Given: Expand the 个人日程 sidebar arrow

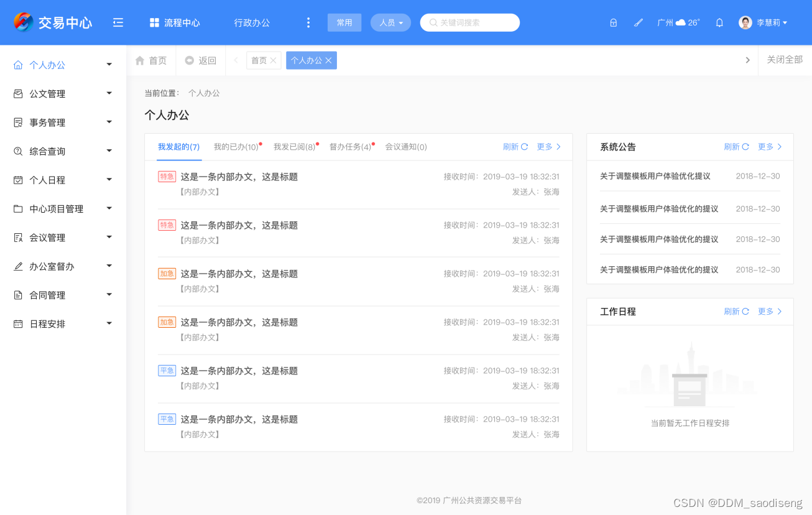Looking at the screenshot, I should tap(109, 180).
